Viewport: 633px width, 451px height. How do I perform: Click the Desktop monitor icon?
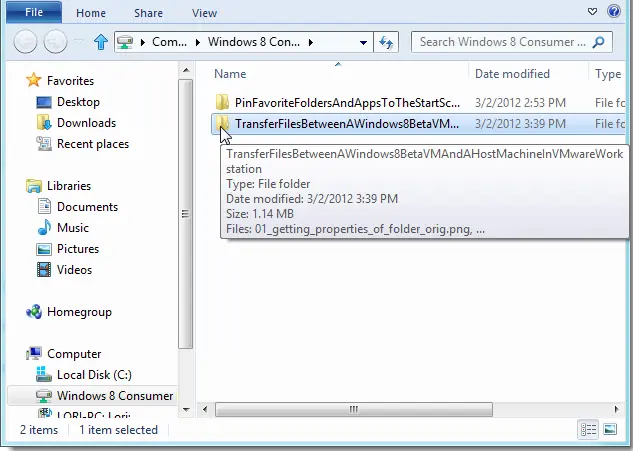44,102
